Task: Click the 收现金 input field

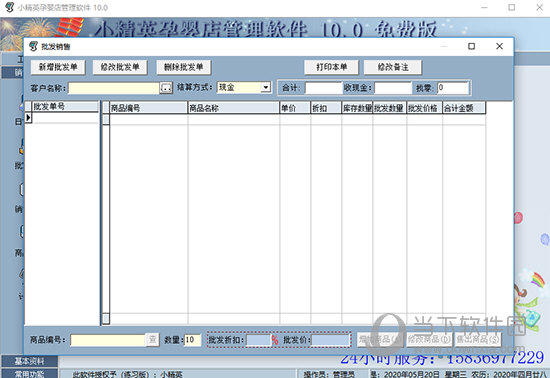Action: click(393, 88)
